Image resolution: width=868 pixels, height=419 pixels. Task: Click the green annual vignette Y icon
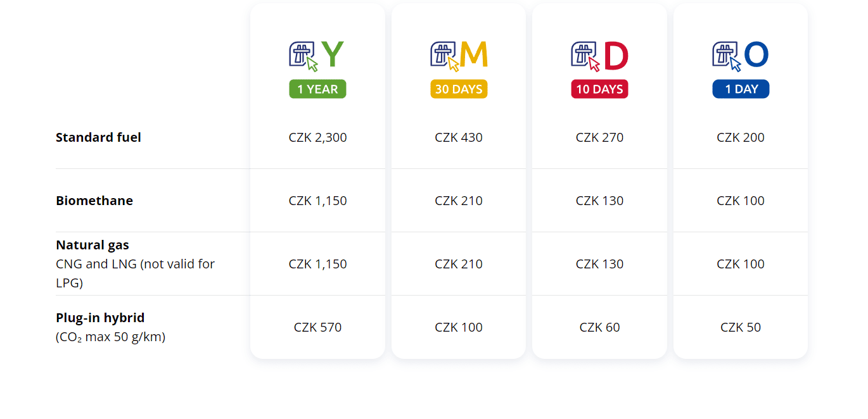pos(317,55)
